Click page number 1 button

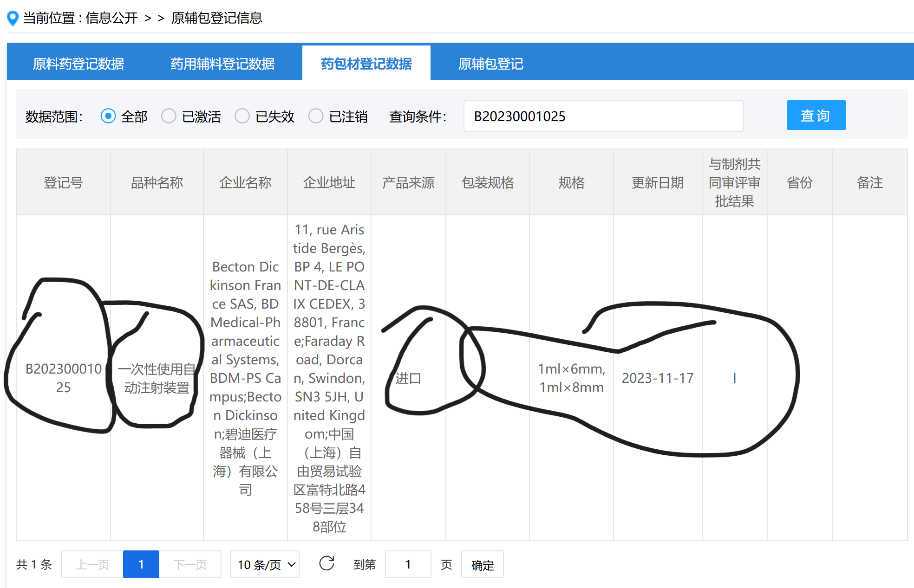point(141,564)
